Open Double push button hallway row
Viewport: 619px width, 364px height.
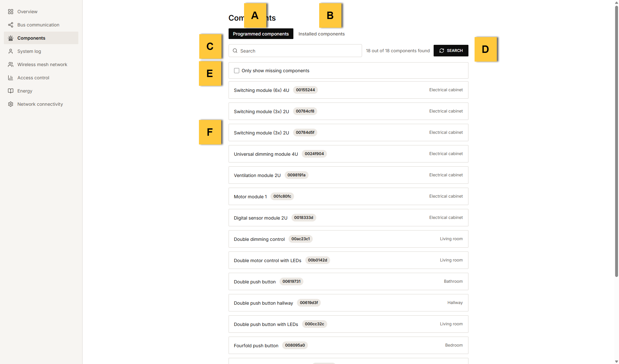[348, 303]
